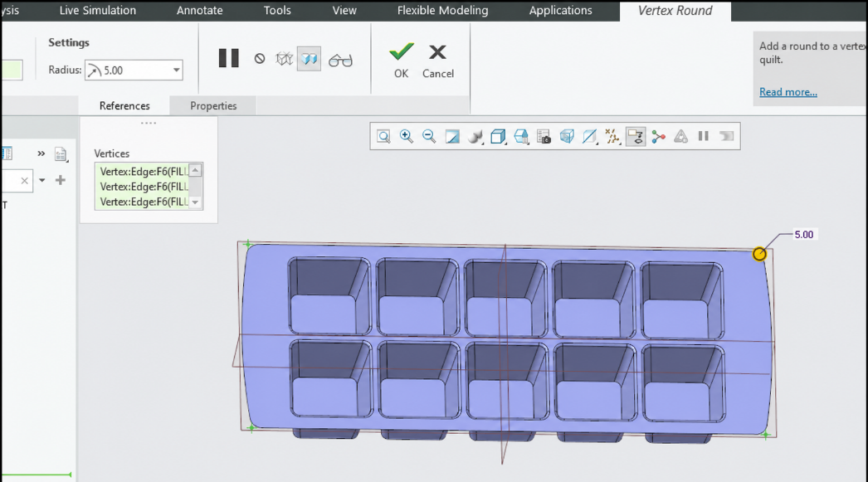Open the Datum Display Filters dropdown
The image size is (868, 482).
tap(612, 136)
